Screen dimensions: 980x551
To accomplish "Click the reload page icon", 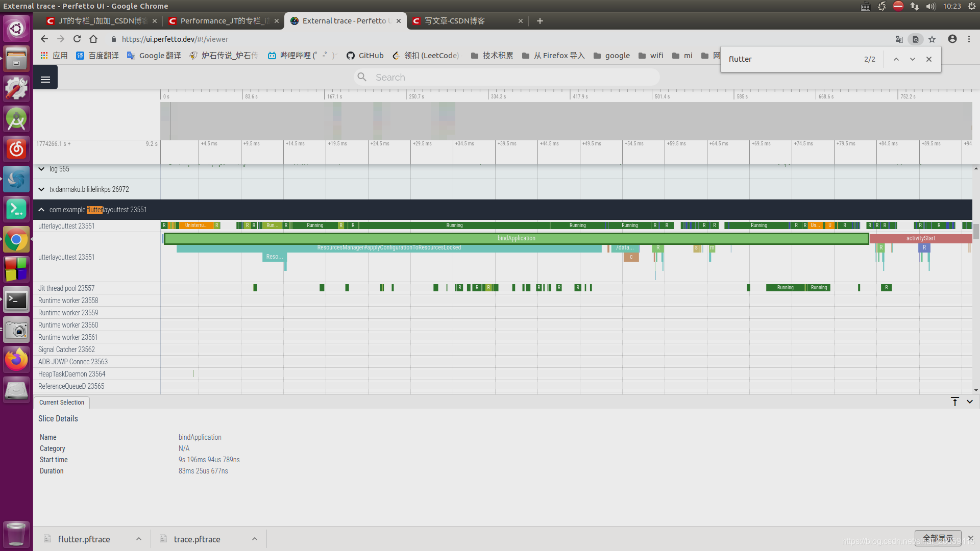I will click(77, 39).
